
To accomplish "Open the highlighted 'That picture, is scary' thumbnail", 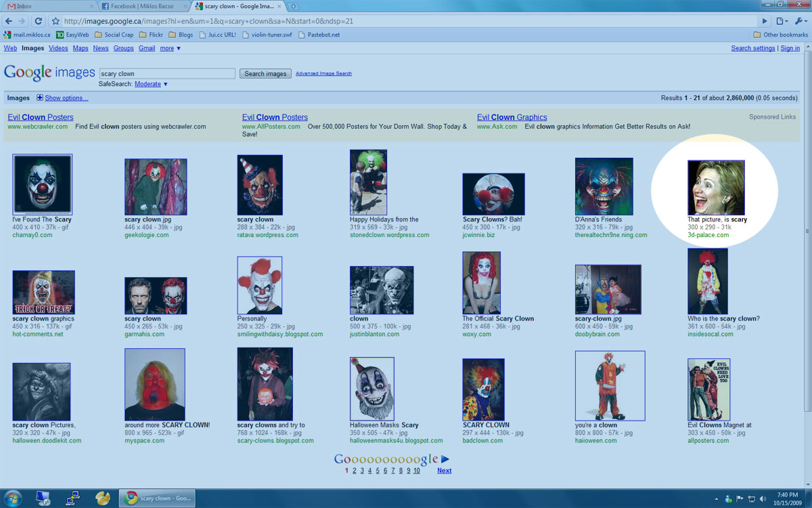I will pos(716,188).
